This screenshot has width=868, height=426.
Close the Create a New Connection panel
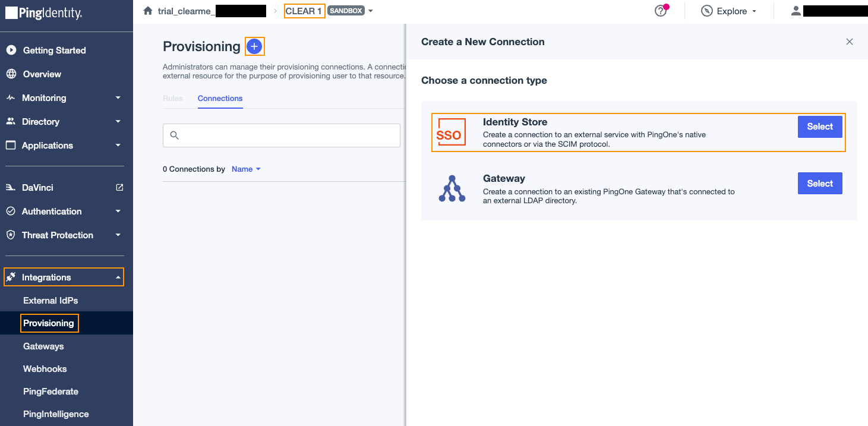[850, 42]
